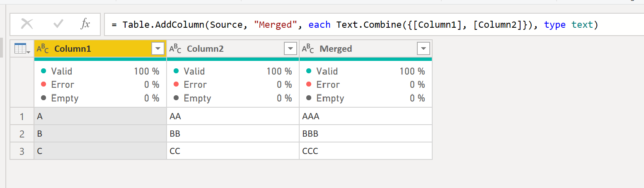Click Valid quality label under Column2
The image size is (644, 188).
(x=194, y=71)
